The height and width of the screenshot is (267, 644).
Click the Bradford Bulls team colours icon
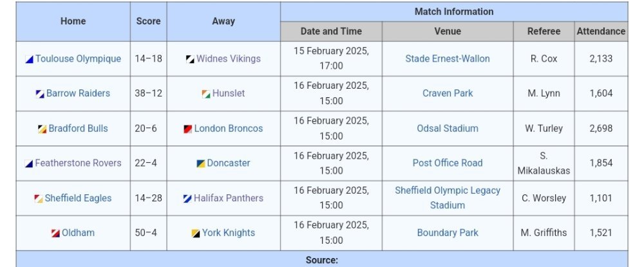[x=43, y=129]
